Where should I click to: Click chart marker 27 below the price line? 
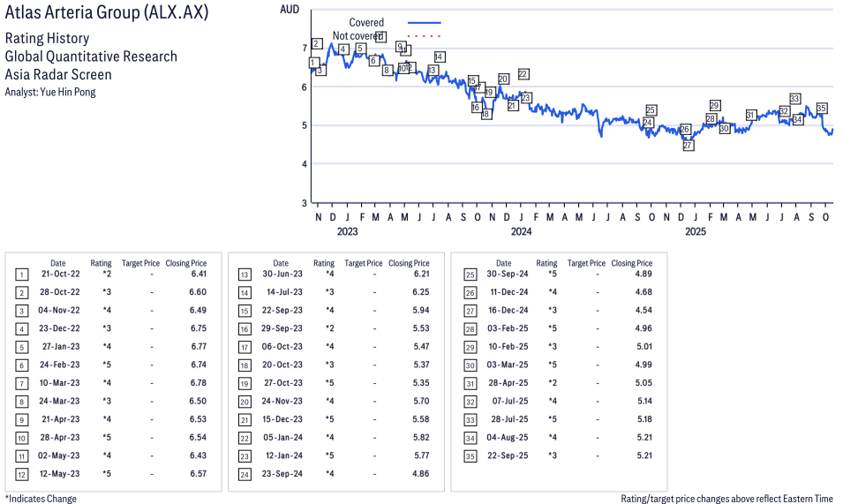pos(689,145)
